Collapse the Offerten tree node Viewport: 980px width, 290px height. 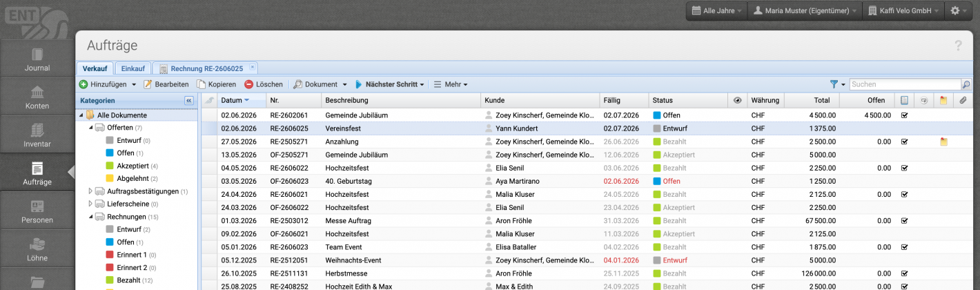click(x=90, y=128)
